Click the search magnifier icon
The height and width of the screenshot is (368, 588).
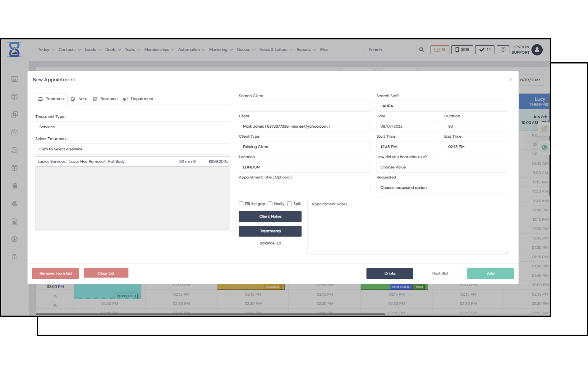422,50
